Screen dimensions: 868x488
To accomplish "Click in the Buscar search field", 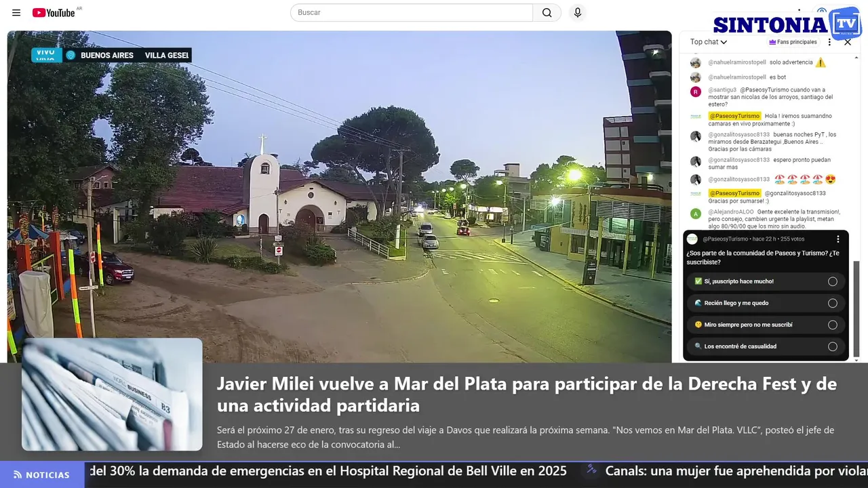I will click(412, 13).
